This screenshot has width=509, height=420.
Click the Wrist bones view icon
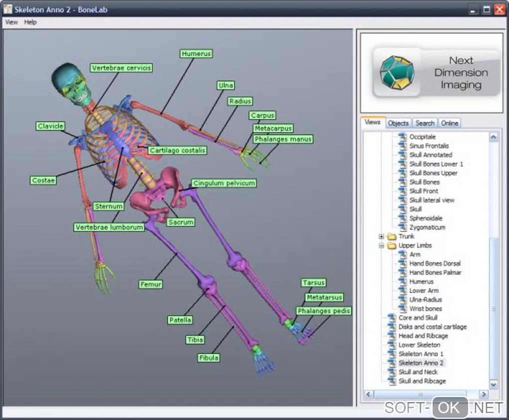coord(403,309)
